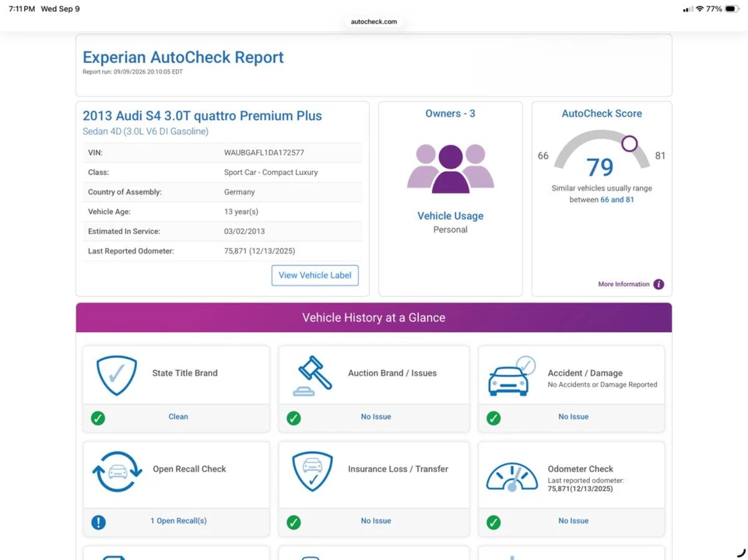Click No Issue under Insurance Loss / Transfer
The height and width of the screenshot is (560, 748).
376,521
